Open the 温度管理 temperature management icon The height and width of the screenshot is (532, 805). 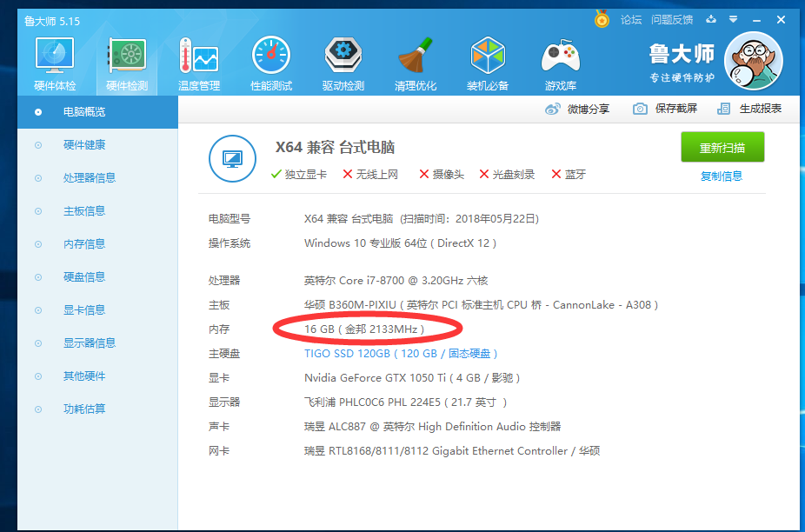(x=199, y=64)
